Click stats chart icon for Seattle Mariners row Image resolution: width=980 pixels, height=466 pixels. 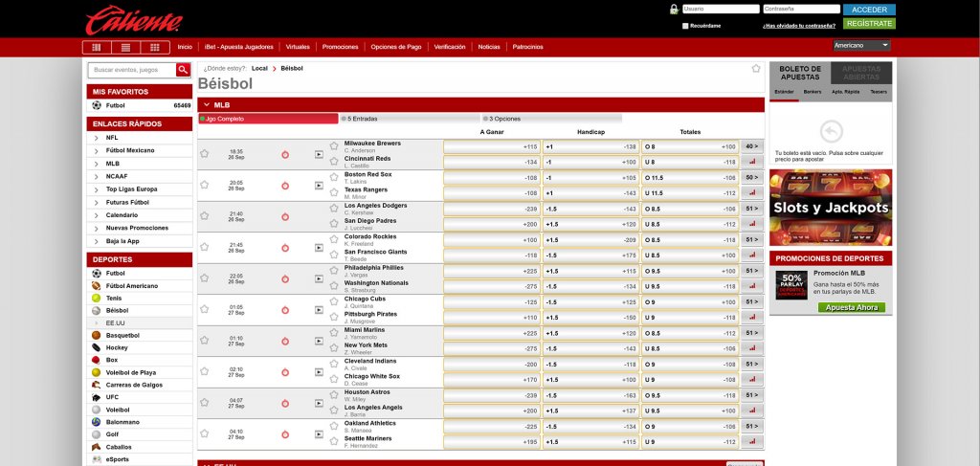click(752, 442)
